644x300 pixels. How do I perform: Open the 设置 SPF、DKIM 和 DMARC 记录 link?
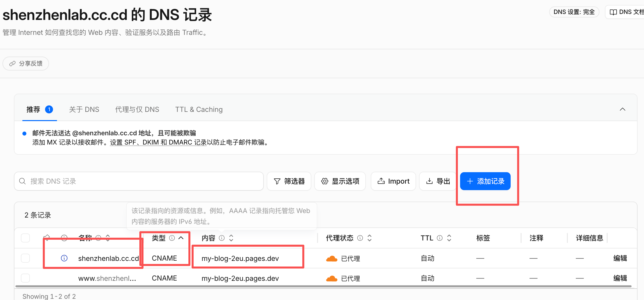(158, 142)
